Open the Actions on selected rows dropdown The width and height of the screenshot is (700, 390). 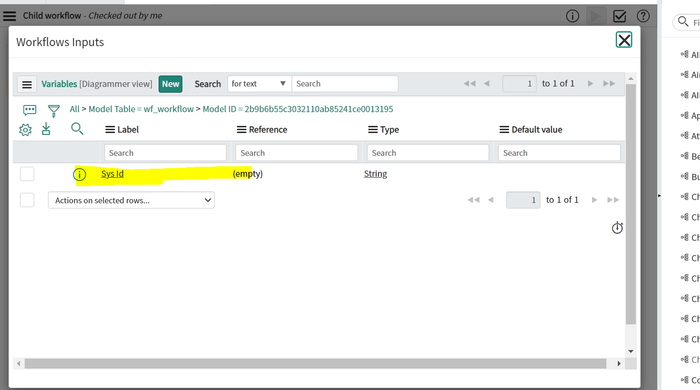pyautogui.click(x=131, y=200)
